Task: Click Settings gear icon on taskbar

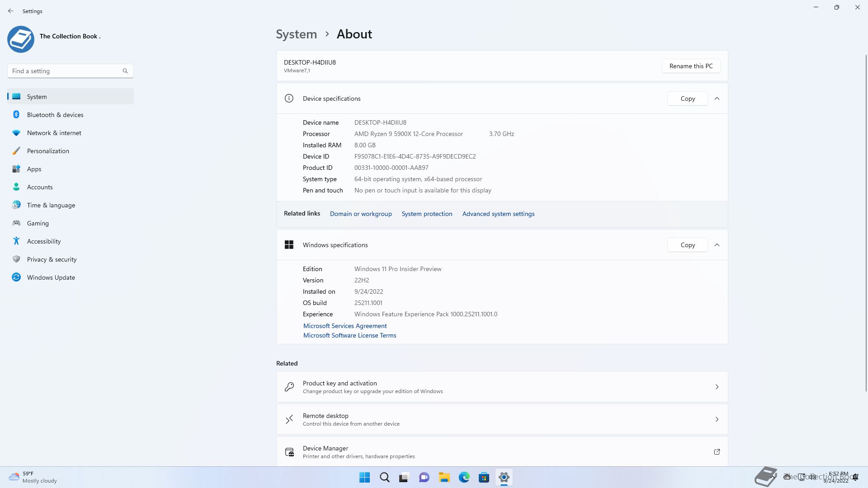Action: pos(504,477)
